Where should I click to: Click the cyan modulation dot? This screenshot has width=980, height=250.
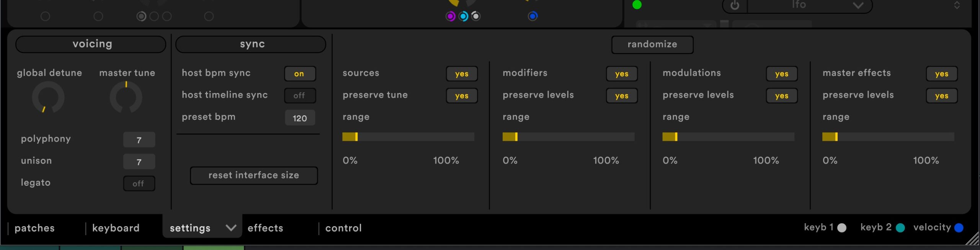[463, 16]
